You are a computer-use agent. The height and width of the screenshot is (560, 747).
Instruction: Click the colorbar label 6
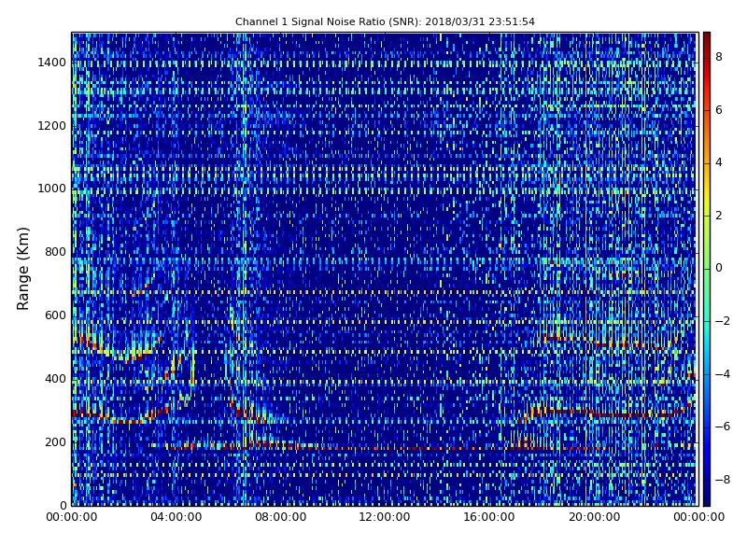click(x=719, y=110)
